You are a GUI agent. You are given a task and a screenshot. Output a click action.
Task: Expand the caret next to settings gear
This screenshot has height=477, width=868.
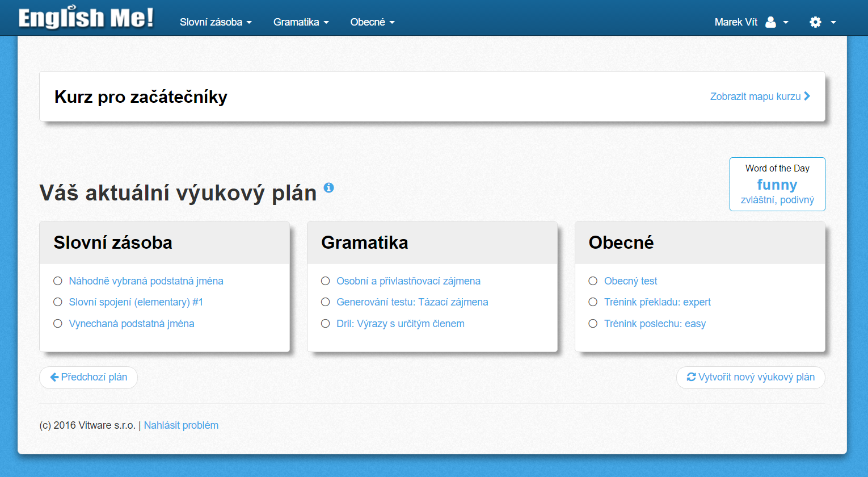pos(833,23)
